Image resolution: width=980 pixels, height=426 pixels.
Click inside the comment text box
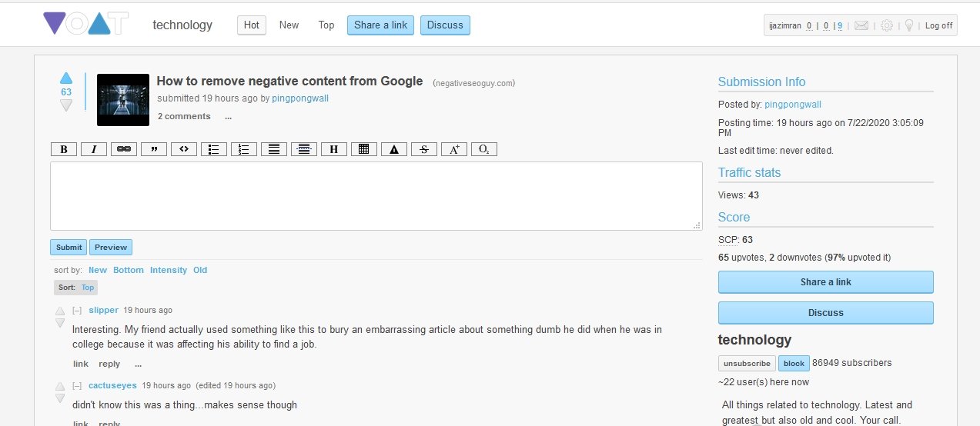[376, 195]
